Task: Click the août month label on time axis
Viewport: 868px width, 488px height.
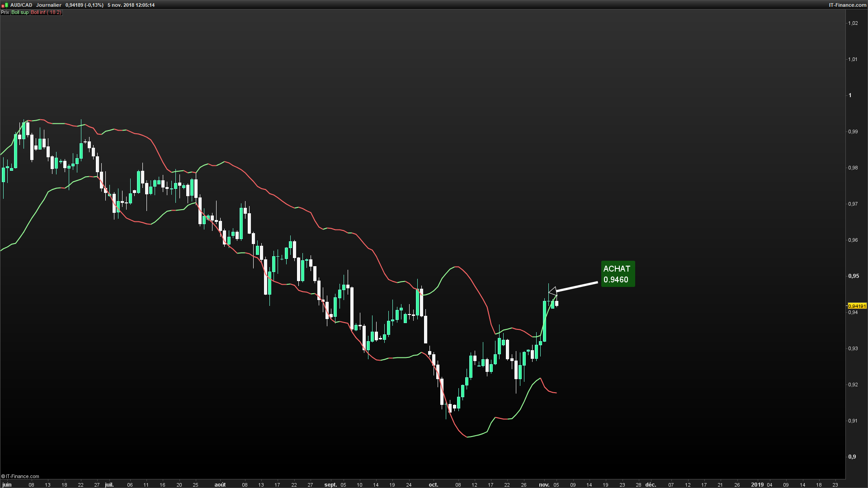Action: tap(220, 484)
